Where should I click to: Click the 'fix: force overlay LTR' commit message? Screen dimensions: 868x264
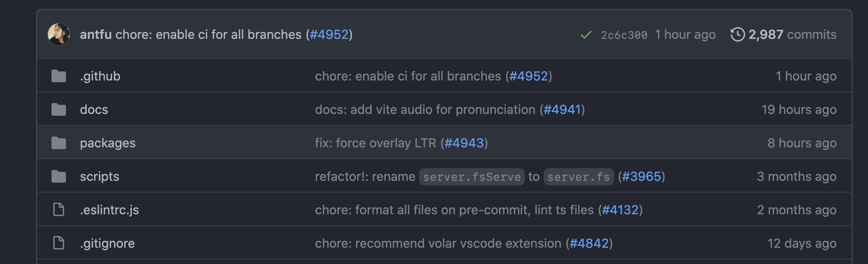[x=376, y=143]
